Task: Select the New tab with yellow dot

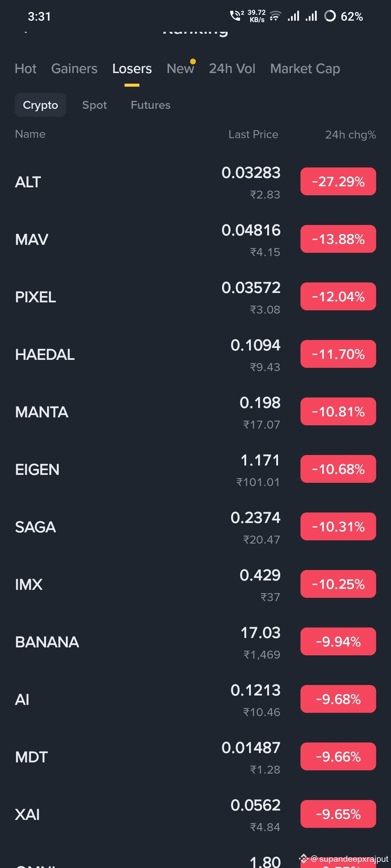Action: tap(180, 69)
